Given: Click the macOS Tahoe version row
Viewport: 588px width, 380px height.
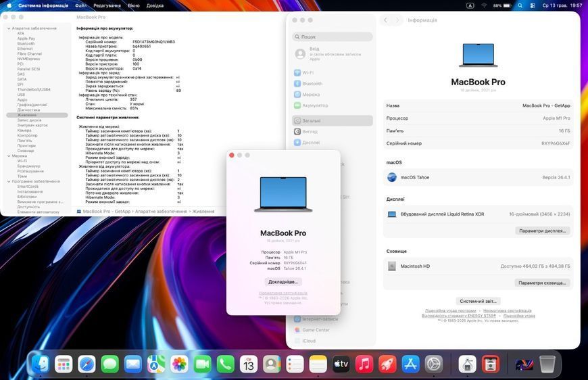Looking at the screenshot, I should click(478, 177).
